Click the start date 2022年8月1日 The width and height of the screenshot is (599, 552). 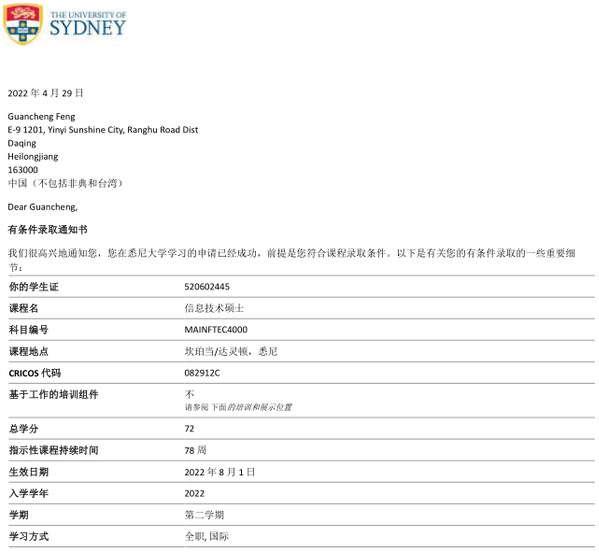click(x=220, y=472)
